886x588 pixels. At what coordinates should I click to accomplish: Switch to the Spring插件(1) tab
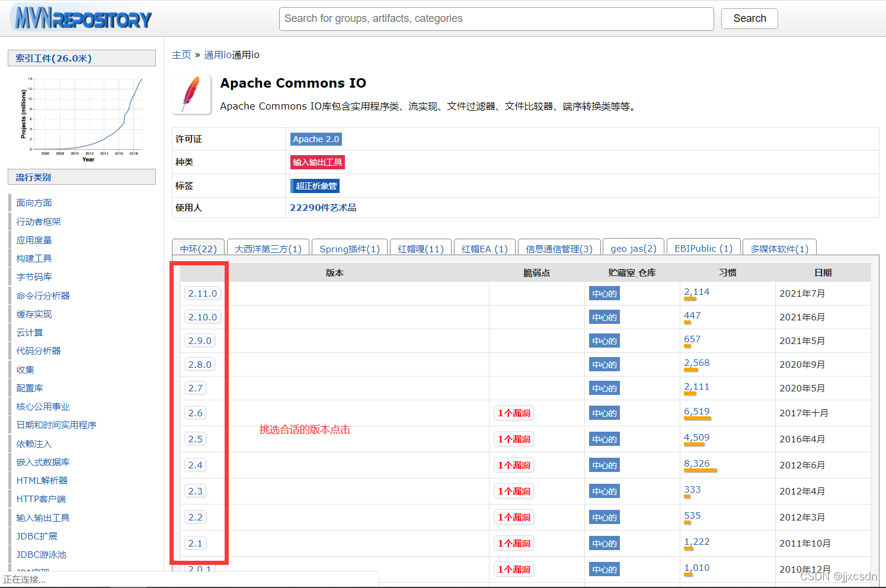coord(350,249)
